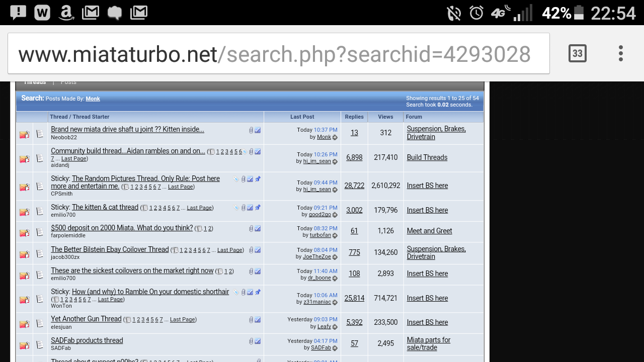Click the 217,410 views count
Screen dimensions: 644x362
(x=386, y=157)
